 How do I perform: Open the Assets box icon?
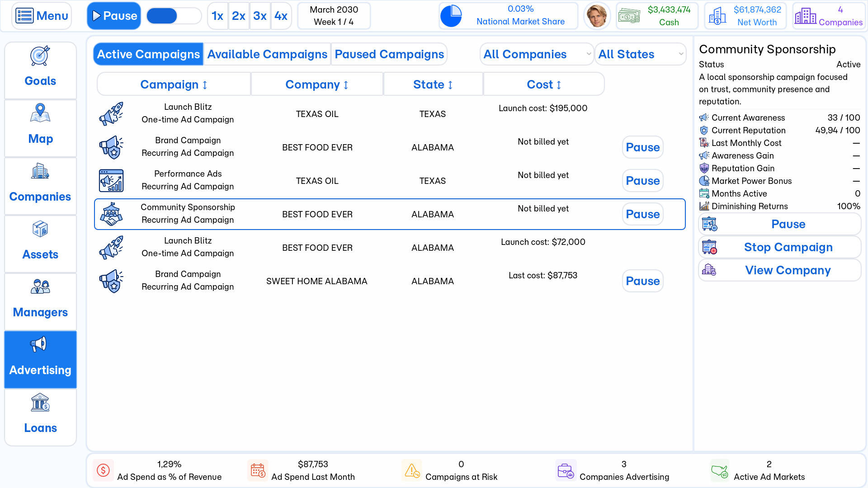pyautogui.click(x=40, y=229)
